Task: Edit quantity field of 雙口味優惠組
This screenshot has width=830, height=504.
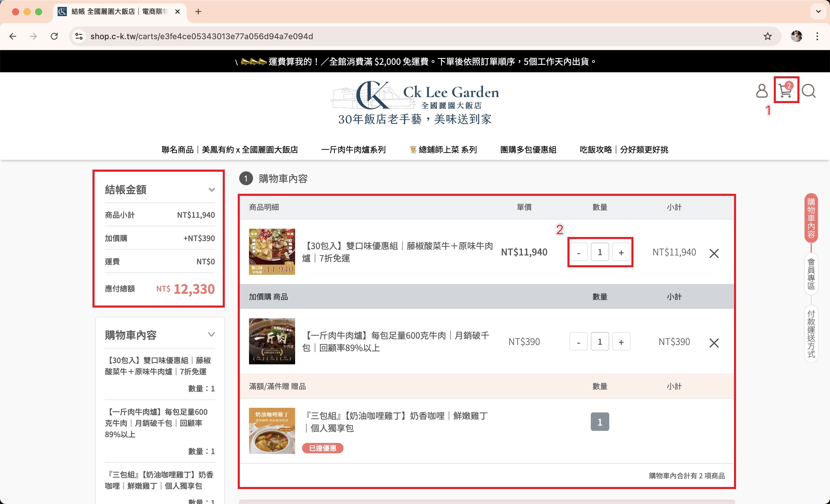Action: click(x=600, y=252)
